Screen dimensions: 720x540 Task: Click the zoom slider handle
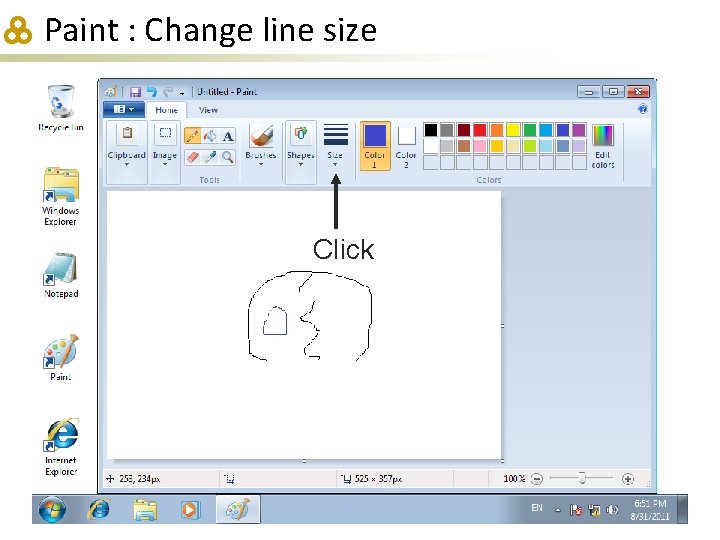[582, 478]
